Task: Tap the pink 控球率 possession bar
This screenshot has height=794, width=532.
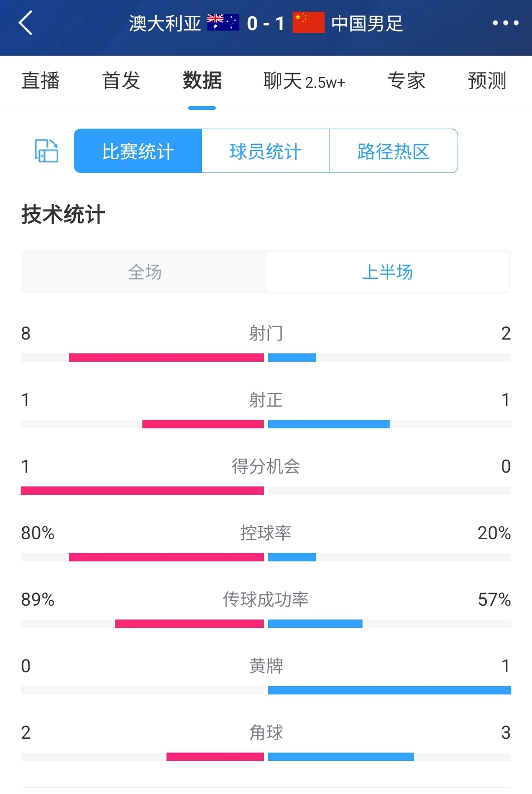Action: (x=166, y=557)
